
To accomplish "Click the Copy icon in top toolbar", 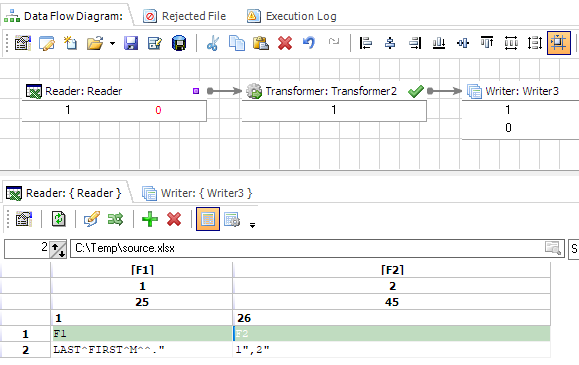I will click(x=237, y=43).
